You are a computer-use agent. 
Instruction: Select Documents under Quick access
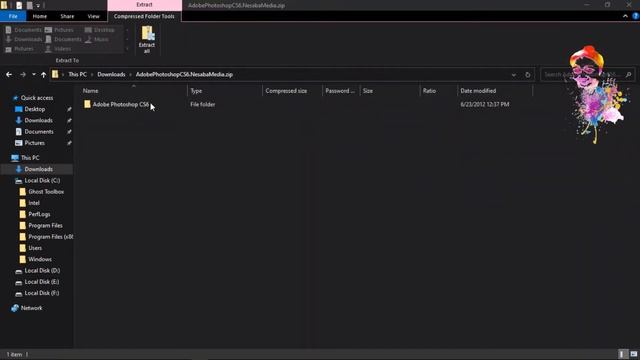[x=39, y=132]
